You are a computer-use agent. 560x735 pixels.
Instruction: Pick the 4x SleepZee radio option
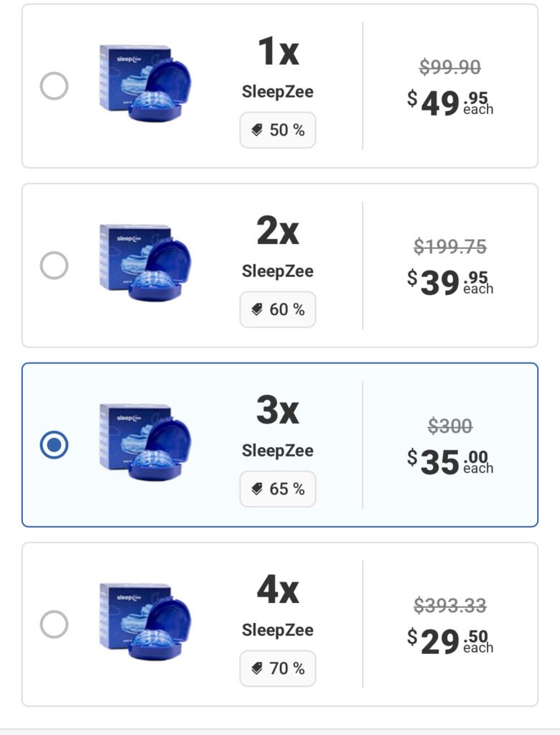tap(54, 624)
